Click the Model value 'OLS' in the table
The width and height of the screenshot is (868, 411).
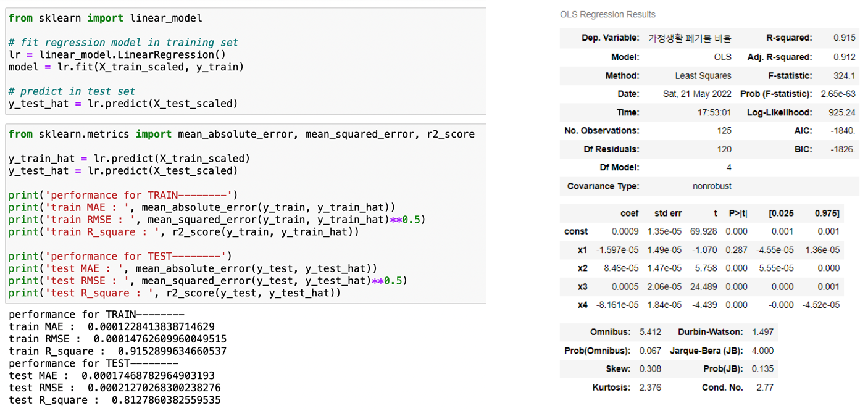pyautogui.click(x=722, y=57)
